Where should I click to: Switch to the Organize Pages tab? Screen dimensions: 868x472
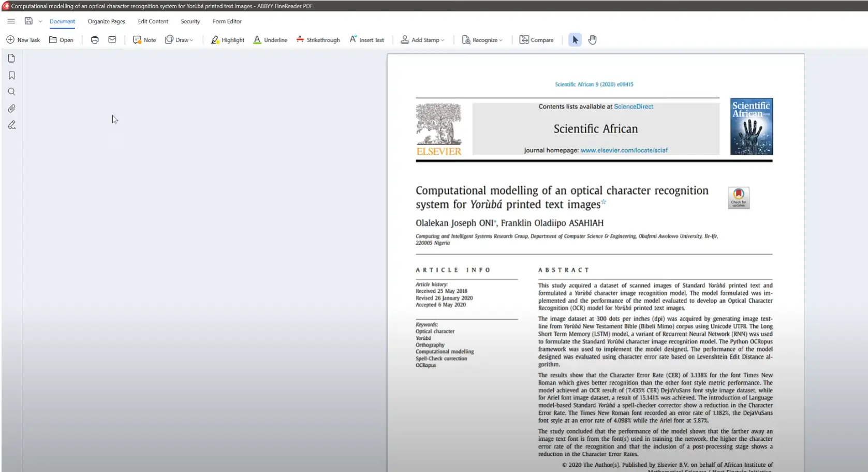click(x=106, y=21)
